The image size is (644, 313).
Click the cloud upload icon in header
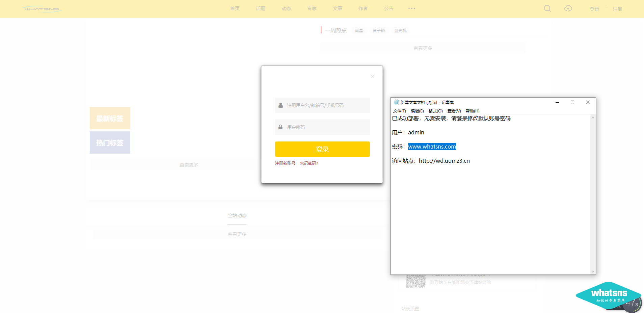click(568, 8)
